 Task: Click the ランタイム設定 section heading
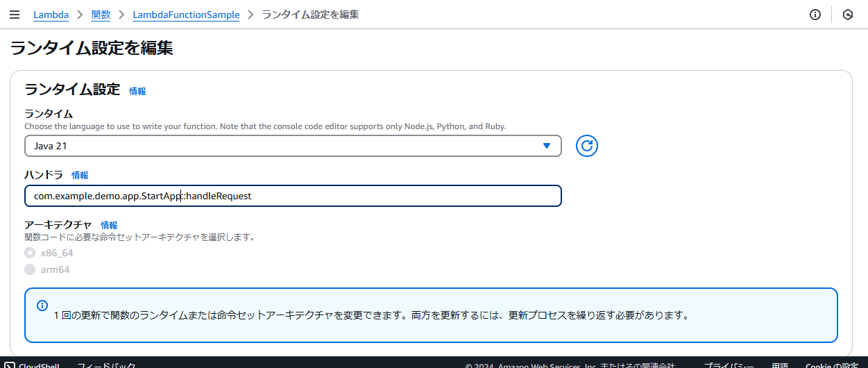[72, 90]
